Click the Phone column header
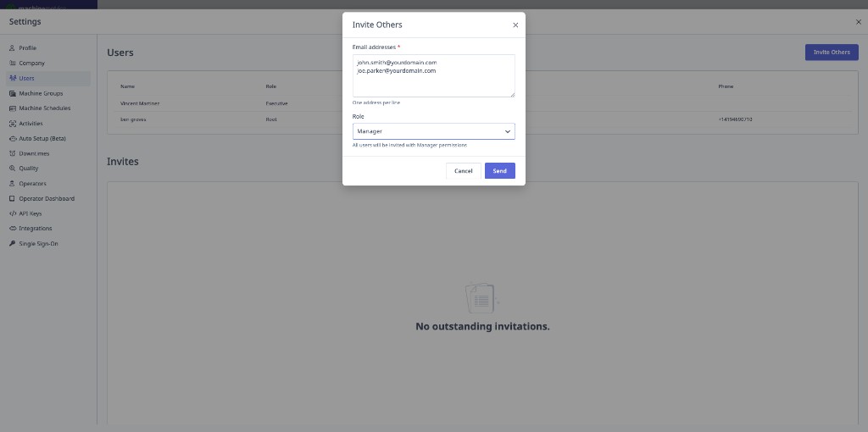868x432 pixels. pos(726,86)
